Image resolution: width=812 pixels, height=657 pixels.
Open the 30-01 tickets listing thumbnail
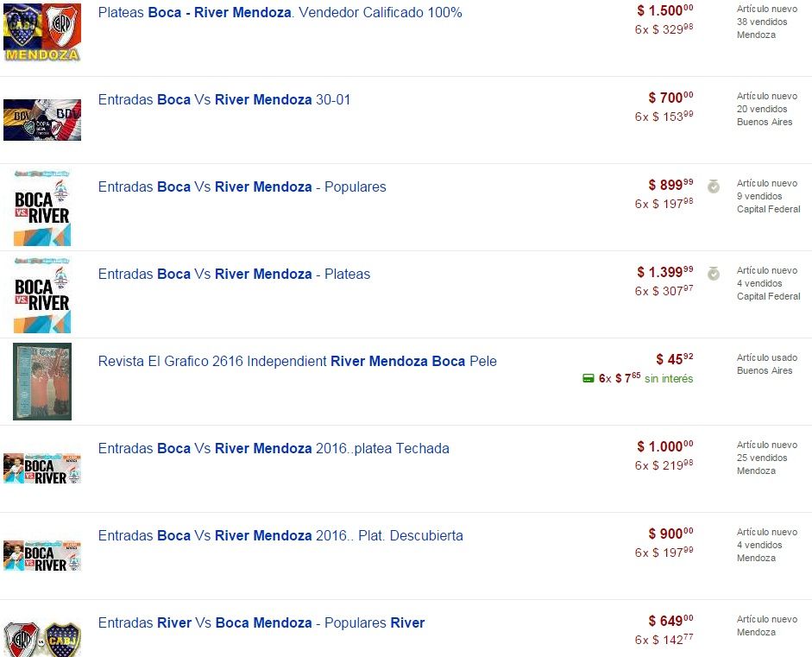click(42, 119)
